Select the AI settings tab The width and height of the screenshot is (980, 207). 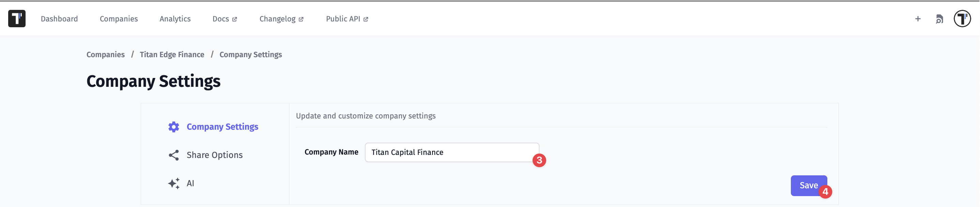(190, 184)
